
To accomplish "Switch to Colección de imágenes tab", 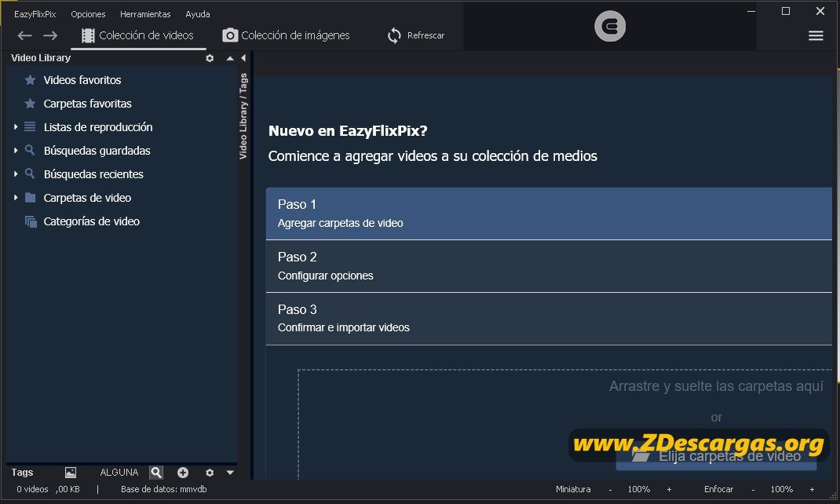I will (x=286, y=35).
